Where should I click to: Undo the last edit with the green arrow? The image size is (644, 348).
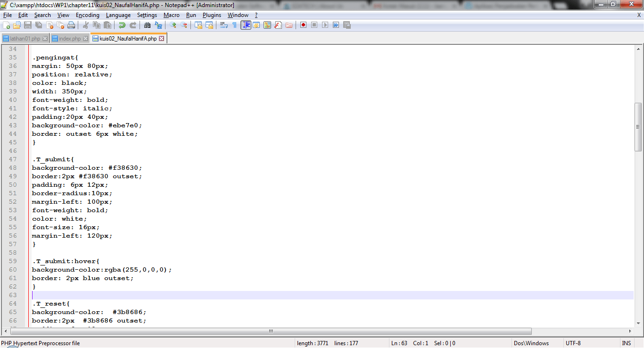click(x=122, y=25)
